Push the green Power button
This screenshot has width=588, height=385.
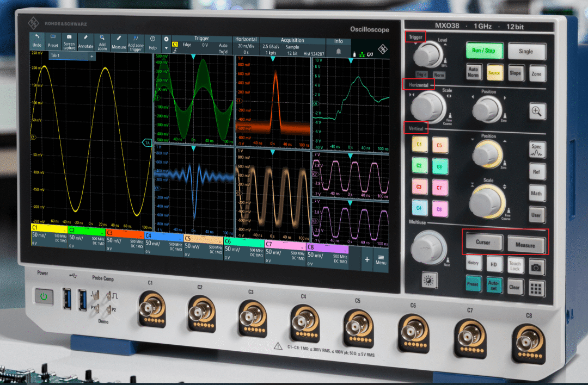[x=44, y=297]
